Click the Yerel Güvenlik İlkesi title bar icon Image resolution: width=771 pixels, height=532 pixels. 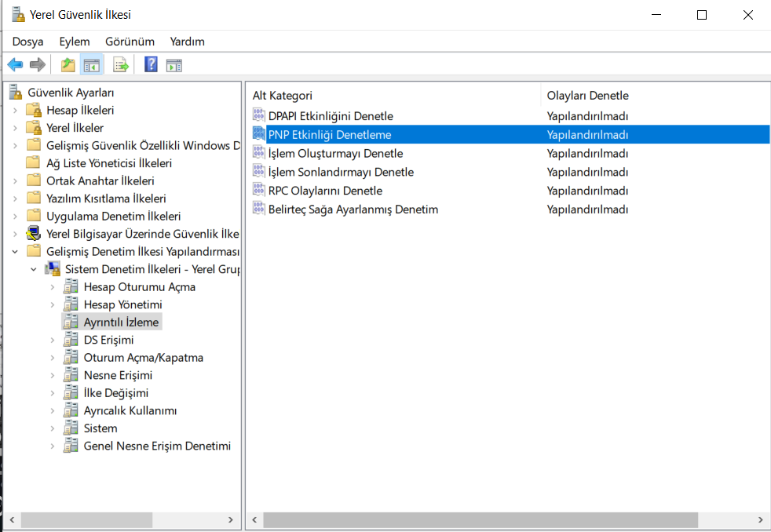pyautogui.click(x=18, y=15)
